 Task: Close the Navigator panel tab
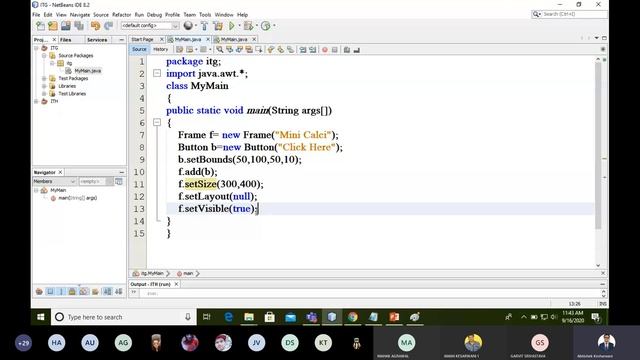pyautogui.click(x=60, y=172)
